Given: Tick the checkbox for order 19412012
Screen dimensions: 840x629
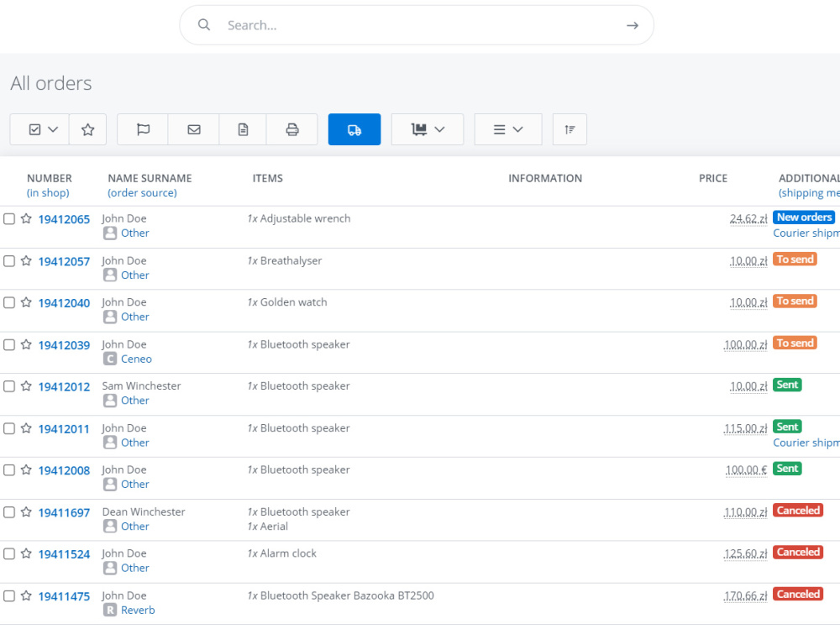Looking at the screenshot, I should click(x=9, y=386).
